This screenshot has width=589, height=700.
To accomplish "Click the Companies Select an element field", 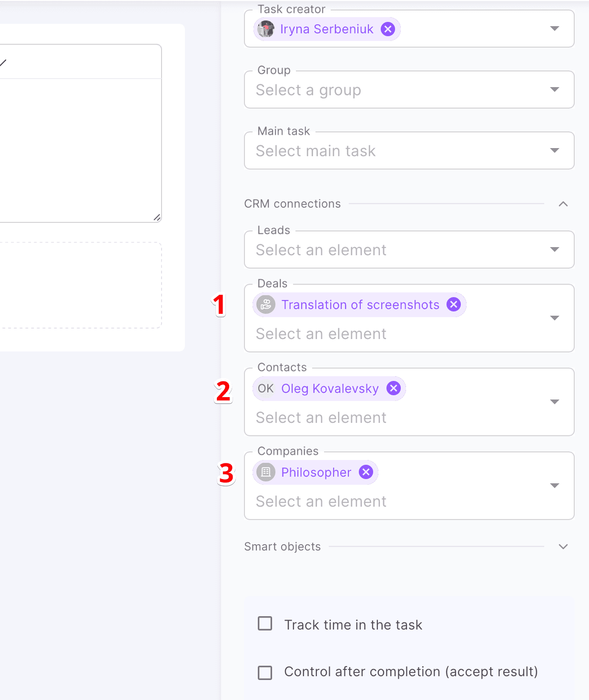I will click(321, 501).
